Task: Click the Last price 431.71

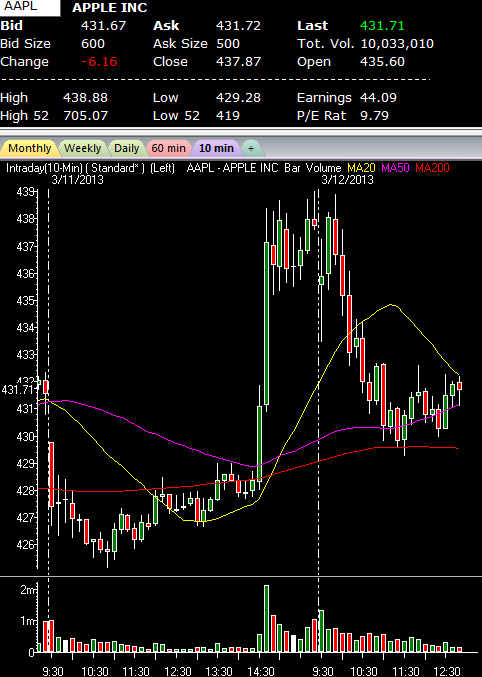Action: (382, 25)
